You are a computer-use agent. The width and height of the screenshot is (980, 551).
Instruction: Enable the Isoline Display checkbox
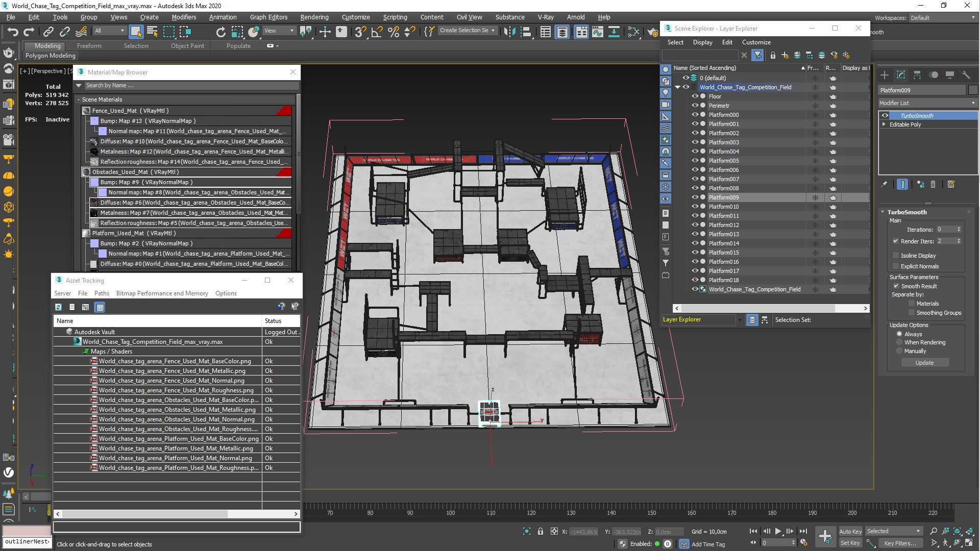pyautogui.click(x=896, y=256)
